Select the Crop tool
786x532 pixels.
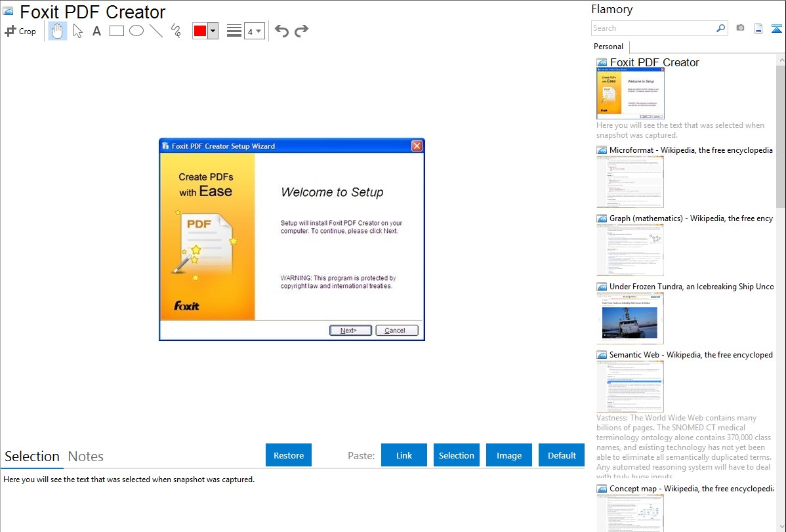[x=20, y=31]
